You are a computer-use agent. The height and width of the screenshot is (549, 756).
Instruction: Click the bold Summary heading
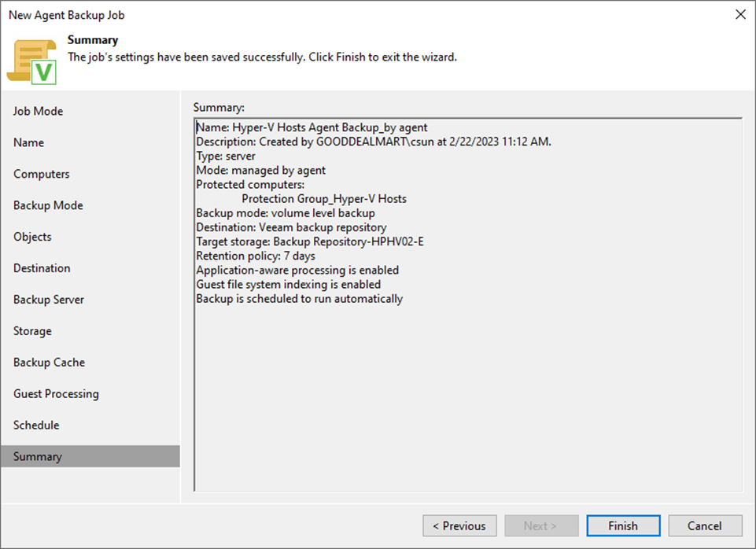93,40
